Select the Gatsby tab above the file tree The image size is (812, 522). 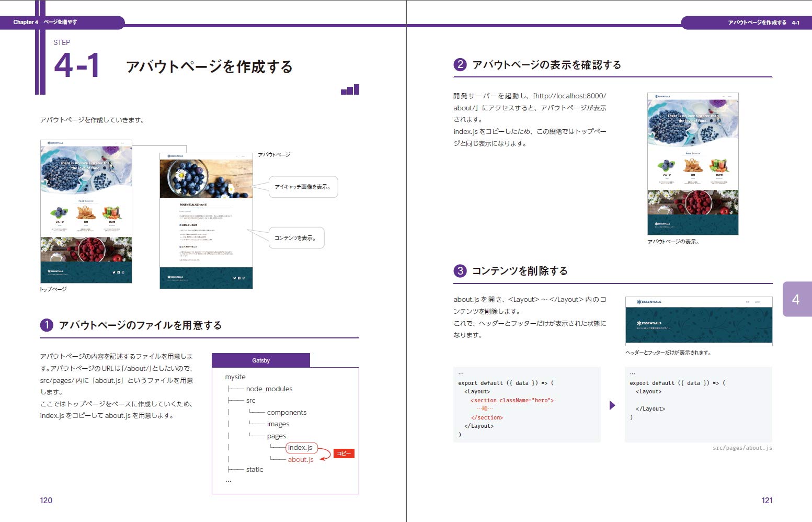click(261, 360)
